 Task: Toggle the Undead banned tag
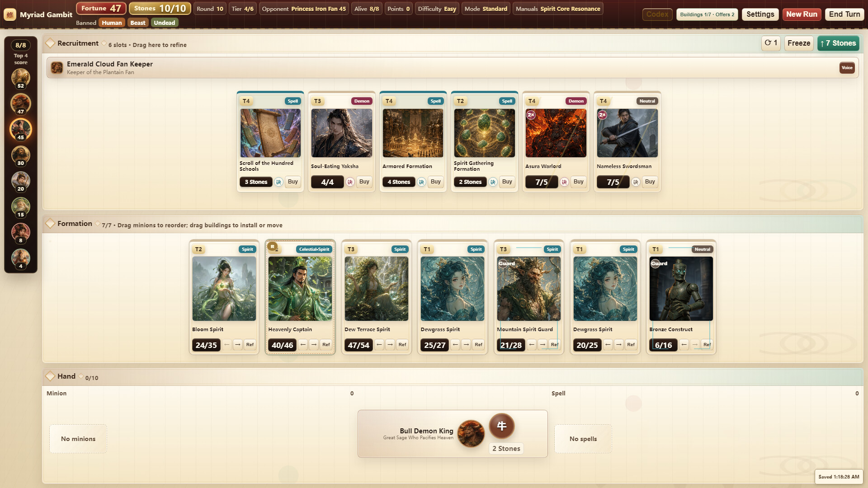pos(164,23)
